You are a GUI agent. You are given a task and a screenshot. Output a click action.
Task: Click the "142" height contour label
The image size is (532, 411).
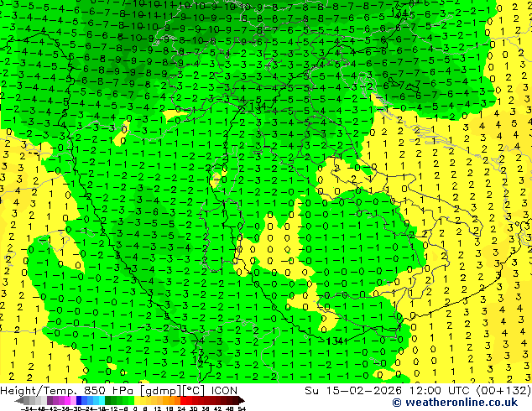[201, 359]
